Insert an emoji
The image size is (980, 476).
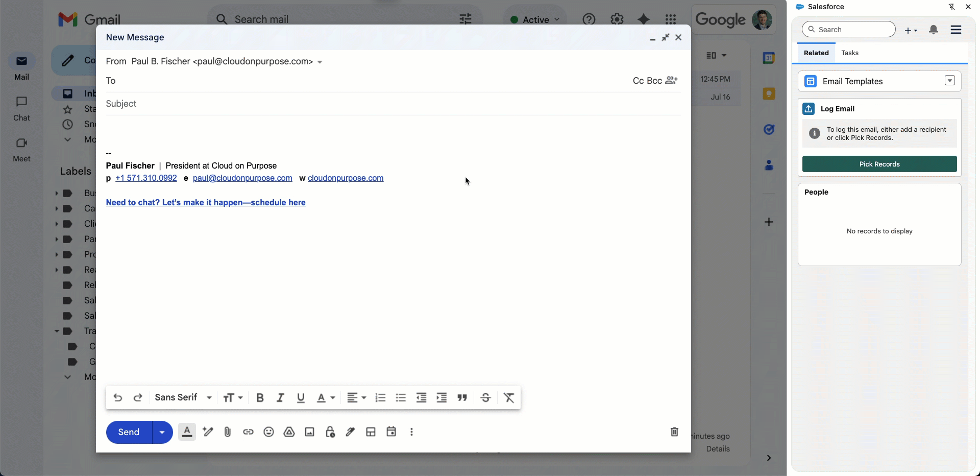268,432
